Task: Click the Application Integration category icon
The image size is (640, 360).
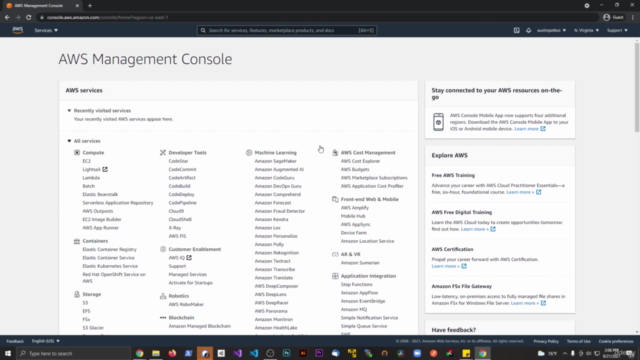Action: [335, 276]
